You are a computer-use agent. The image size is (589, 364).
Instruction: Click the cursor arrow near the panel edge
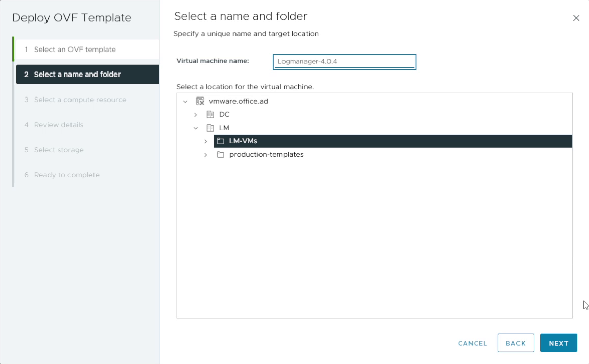pos(585,305)
